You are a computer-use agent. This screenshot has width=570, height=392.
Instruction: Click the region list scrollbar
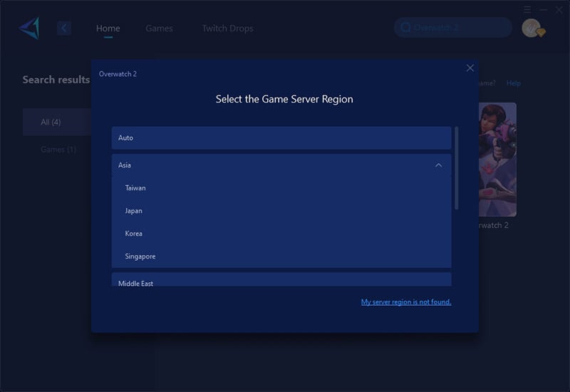click(457, 168)
